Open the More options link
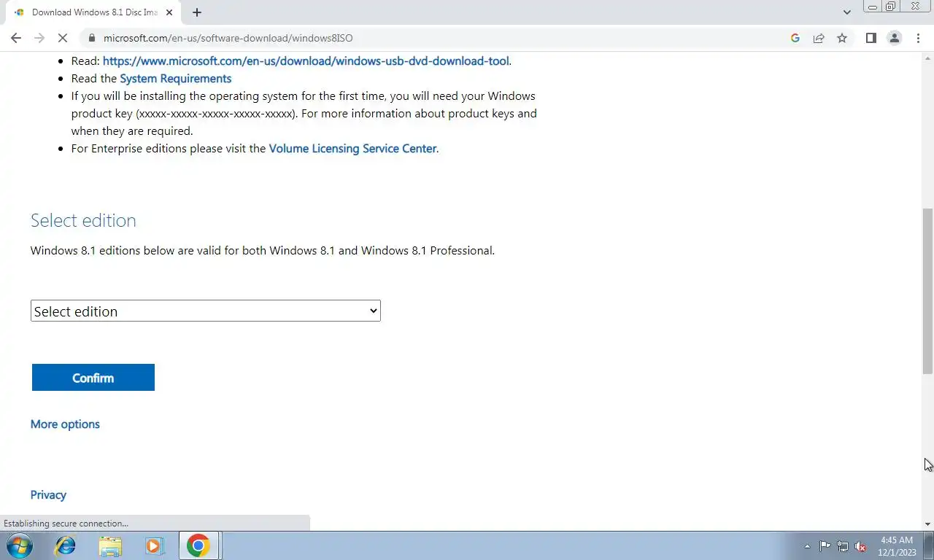Viewport: 934px width, 560px height. point(65,424)
